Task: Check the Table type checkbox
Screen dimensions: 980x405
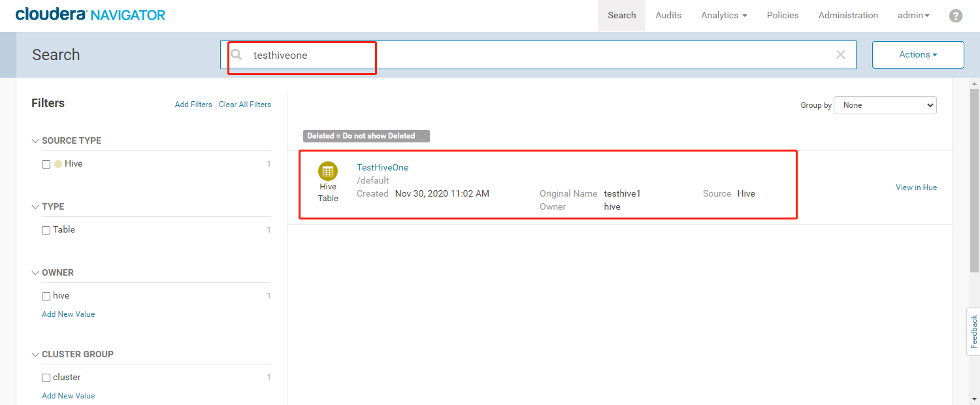Action: click(46, 230)
